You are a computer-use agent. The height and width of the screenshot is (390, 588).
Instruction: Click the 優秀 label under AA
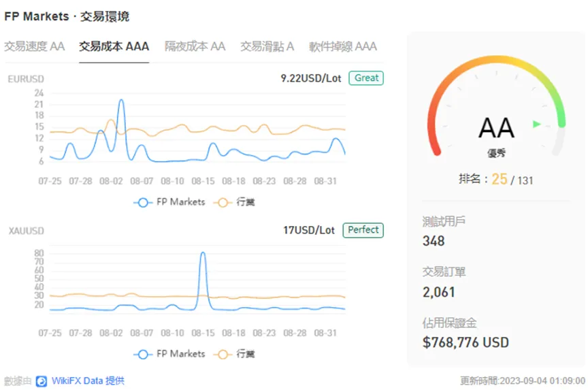[496, 153]
